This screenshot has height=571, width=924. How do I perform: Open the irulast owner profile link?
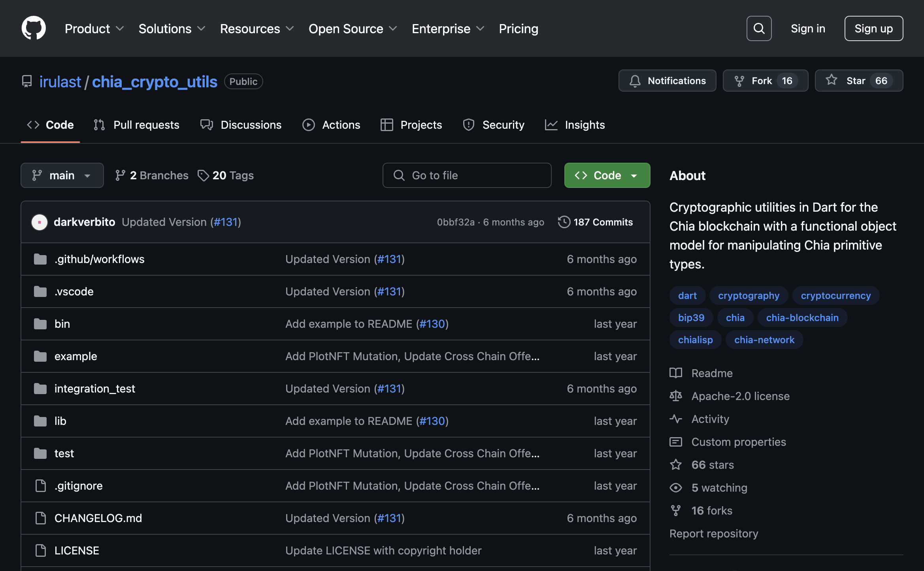coord(60,82)
